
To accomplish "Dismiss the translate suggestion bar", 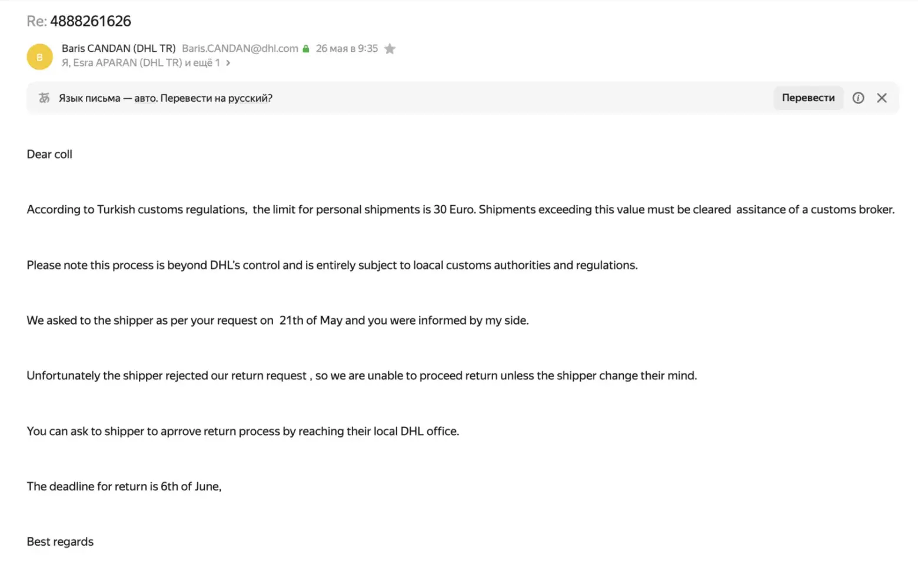I will pyautogui.click(x=882, y=98).
